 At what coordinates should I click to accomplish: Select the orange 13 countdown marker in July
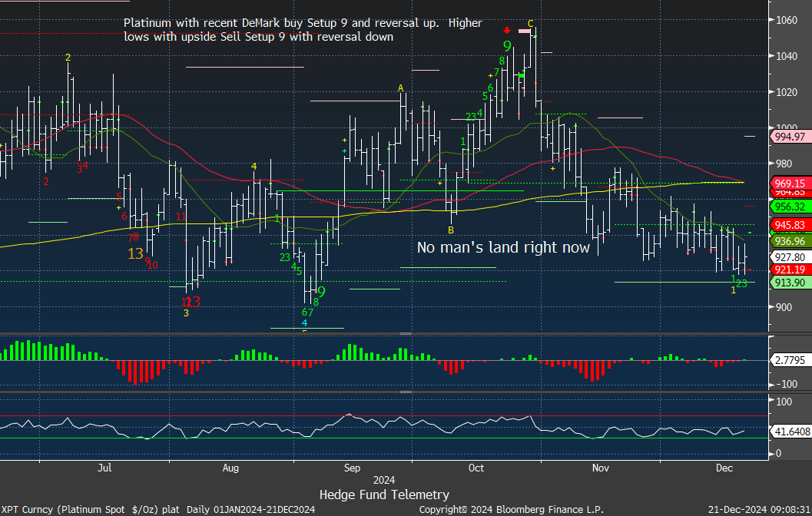pos(135,253)
